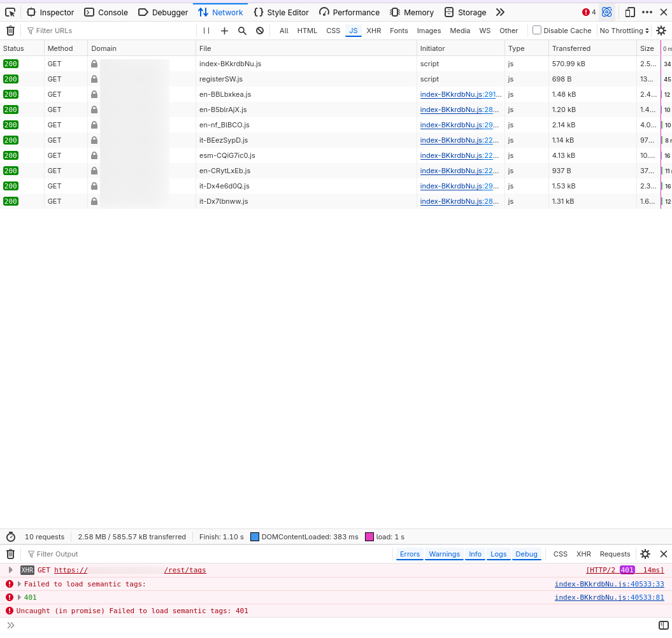This screenshot has width=672, height=638.
Task: Start performance analysis with stopwatch icon
Action: click(x=11, y=537)
